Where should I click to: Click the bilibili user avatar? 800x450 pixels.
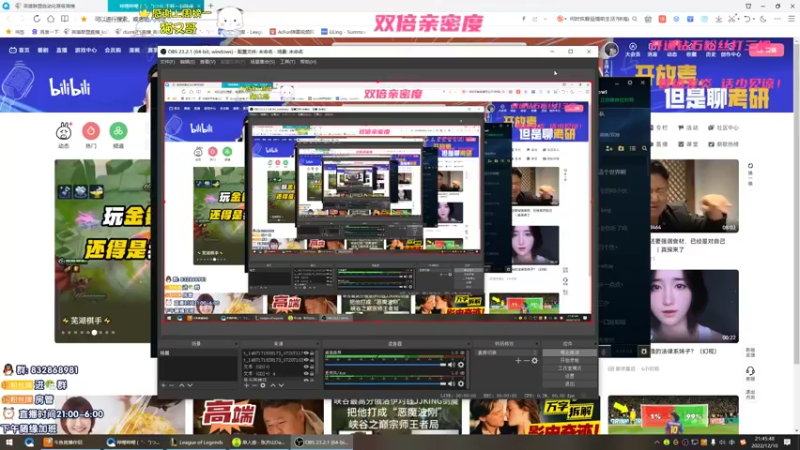(x=611, y=49)
